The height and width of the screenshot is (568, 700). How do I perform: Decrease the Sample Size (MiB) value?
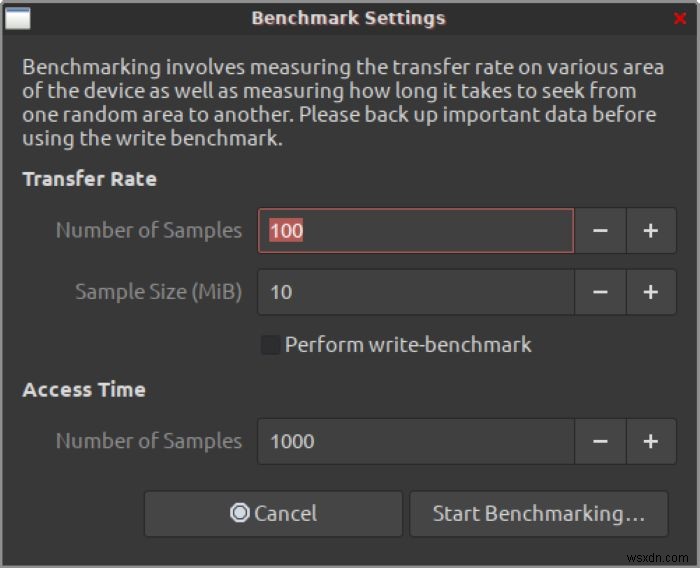pyautogui.click(x=601, y=292)
